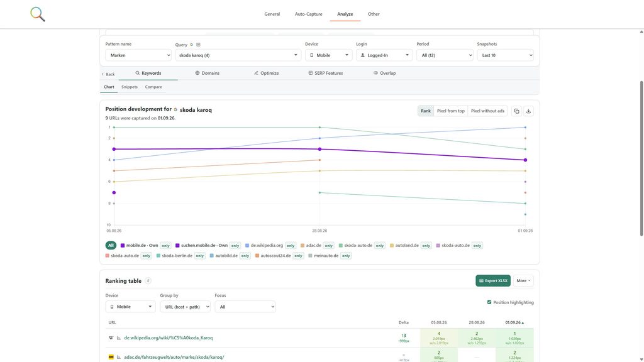Viewport: 644px width, 362px height.
Task: Toggle the Position highlighting checkbox
Action: [x=489, y=302]
